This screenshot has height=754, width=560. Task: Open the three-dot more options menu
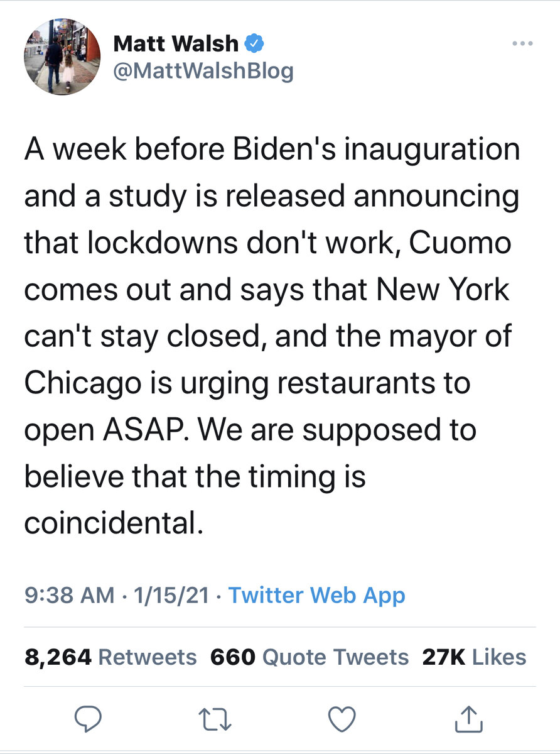click(x=522, y=44)
